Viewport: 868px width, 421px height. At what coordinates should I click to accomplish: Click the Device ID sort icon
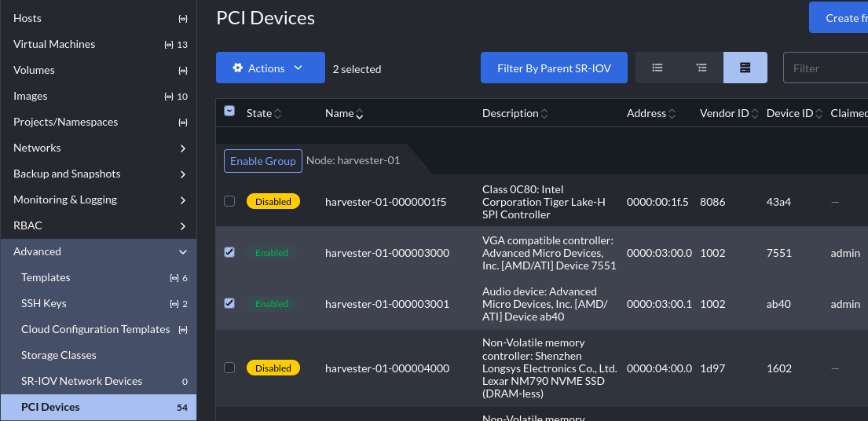pos(819,114)
